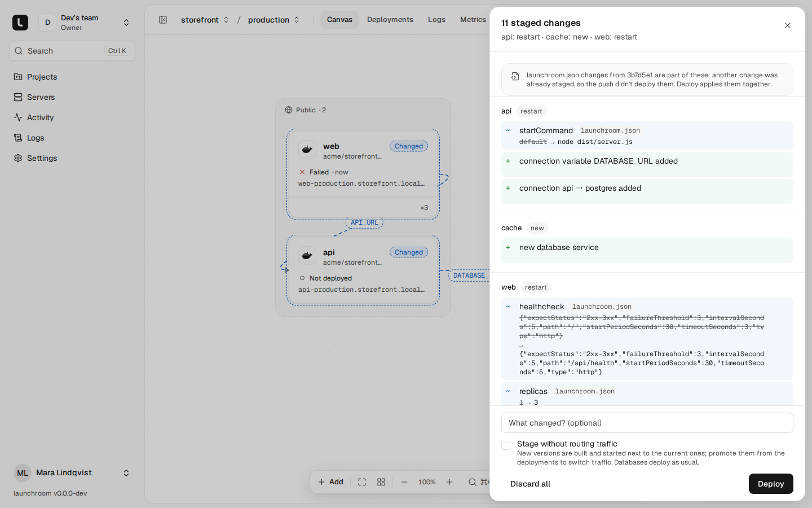This screenshot has width=812, height=508.
Task: Close the staged changes panel
Action: tap(788, 25)
